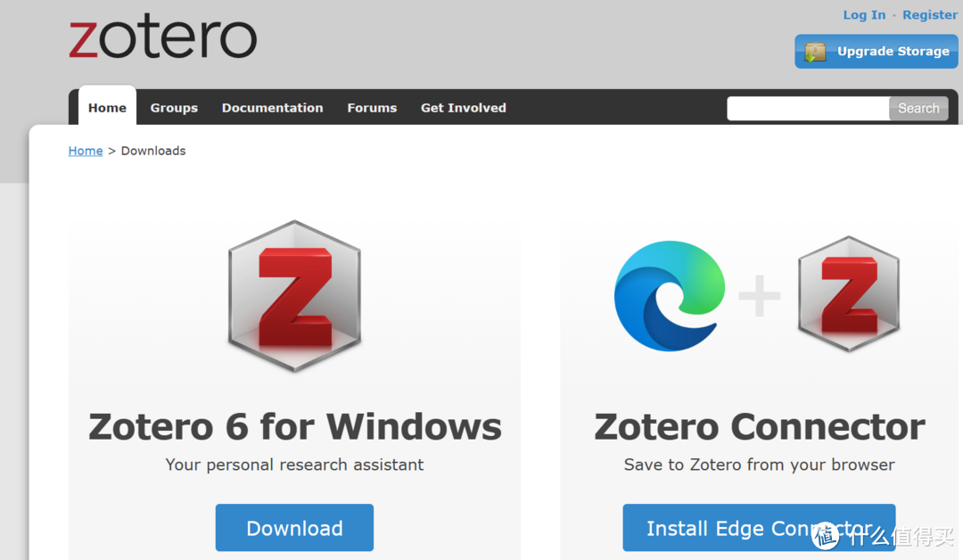Click the Zotero 6 for Windows heading
The width and height of the screenshot is (963, 560).
click(295, 426)
